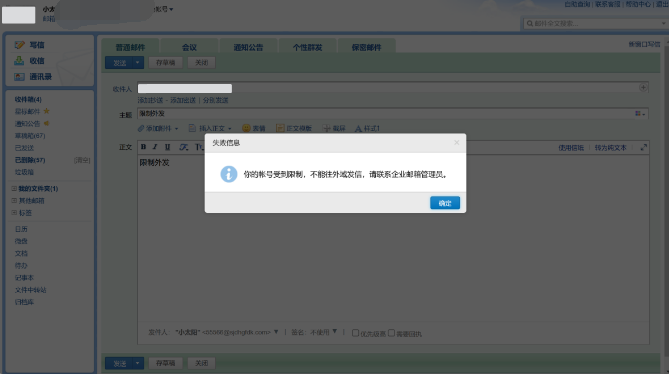Open the search box dropdown arrow
This screenshot has height=374, width=669.
[663, 23]
